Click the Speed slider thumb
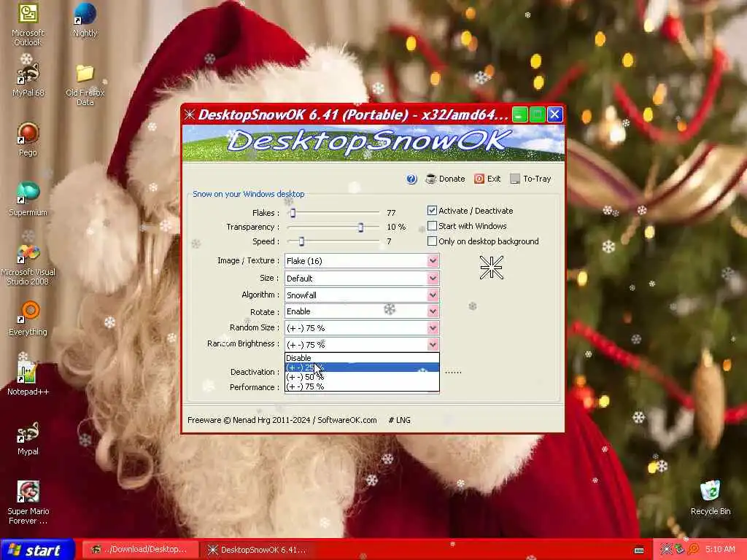Image resolution: width=747 pixels, height=560 pixels. coord(301,241)
